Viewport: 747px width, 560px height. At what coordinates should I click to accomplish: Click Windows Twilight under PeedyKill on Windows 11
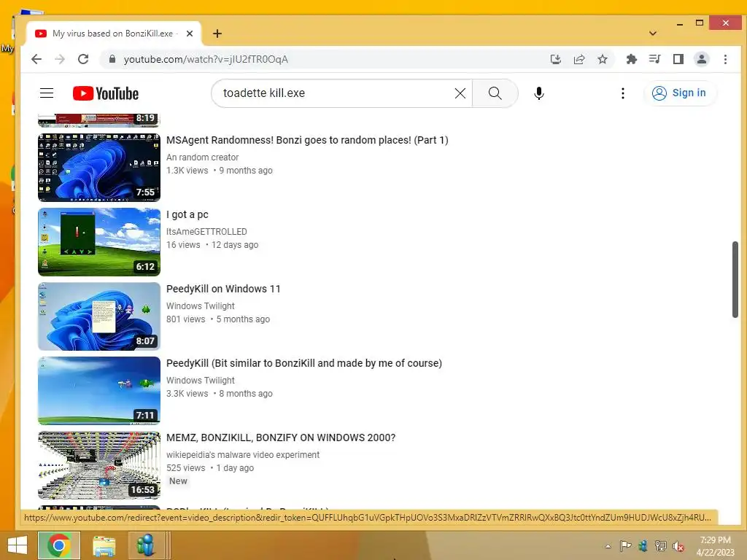click(201, 306)
